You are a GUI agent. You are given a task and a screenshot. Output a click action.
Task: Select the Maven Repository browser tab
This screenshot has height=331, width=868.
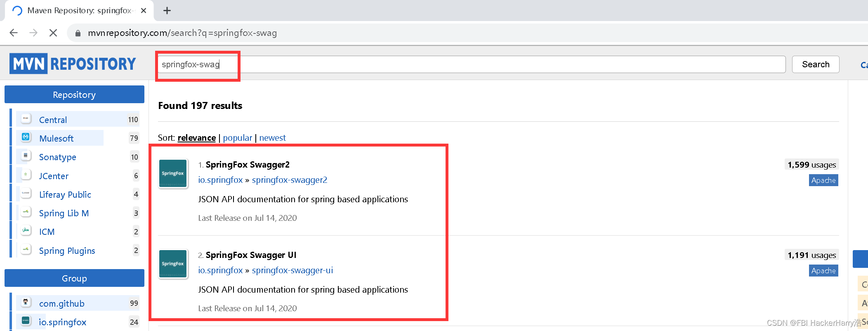pos(79,11)
